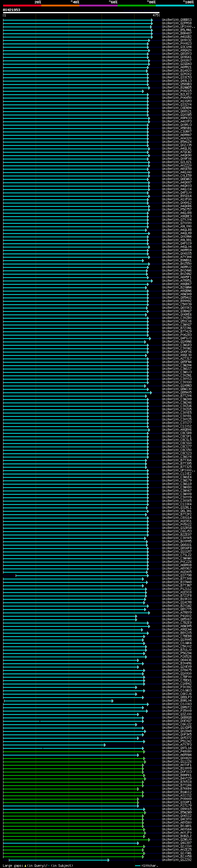Select the UniRef100_Q1ZZ92 label
197x868 pixels.
point(177,860)
